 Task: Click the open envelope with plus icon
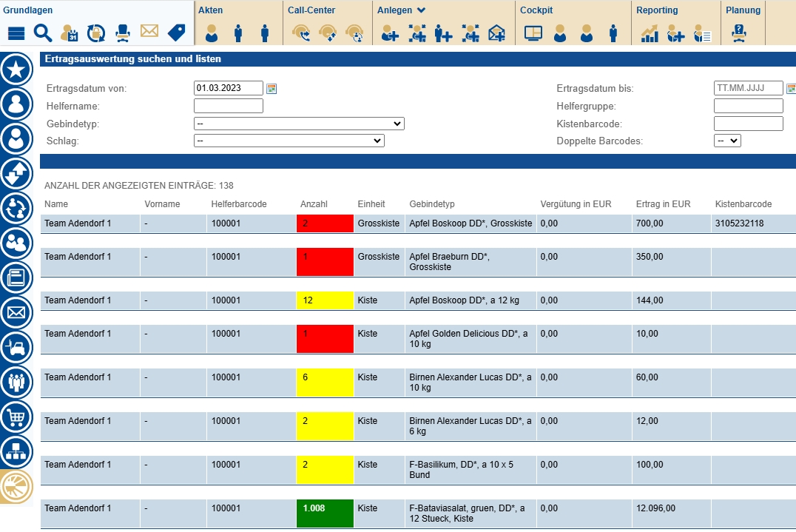coord(496,33)
